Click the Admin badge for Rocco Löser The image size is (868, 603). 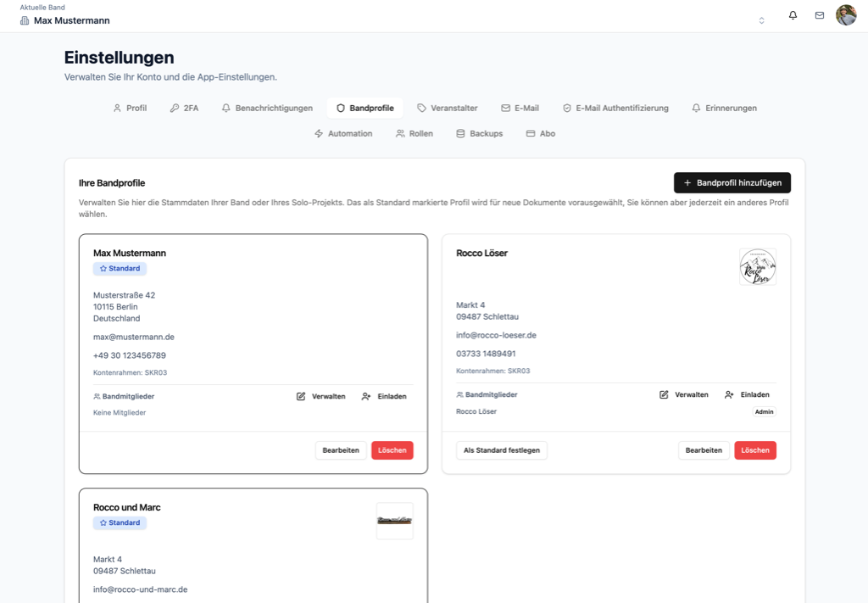(x=764, y=412)
